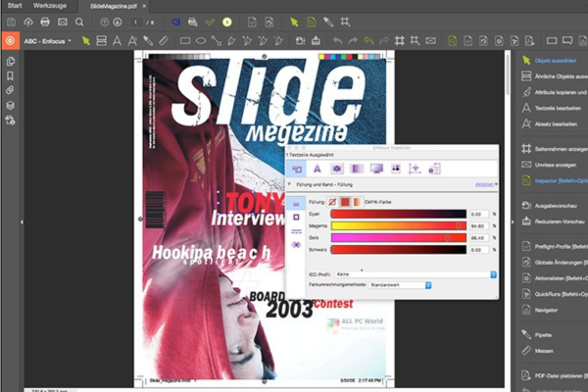This screenshot has width=588, height=392.
Task: Click the Magenta color slider
Action: pyautogui.click(x=398, y=225)
